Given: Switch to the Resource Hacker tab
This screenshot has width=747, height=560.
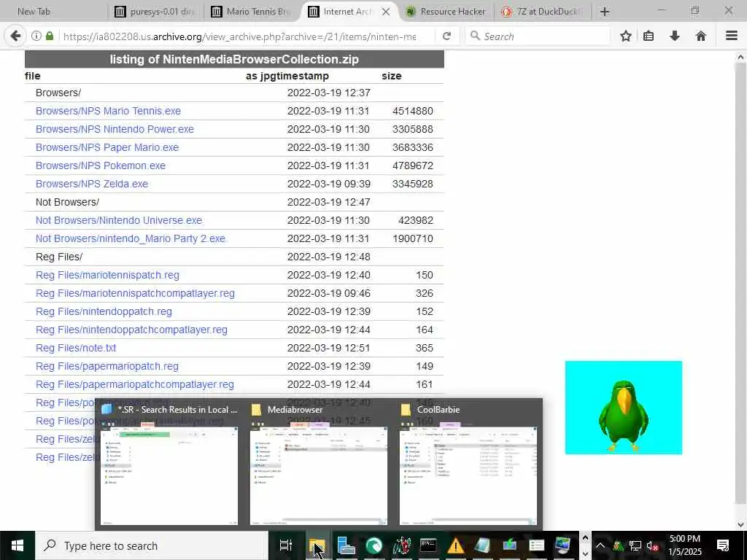Looking at the screenshot, I should (446, 12).
